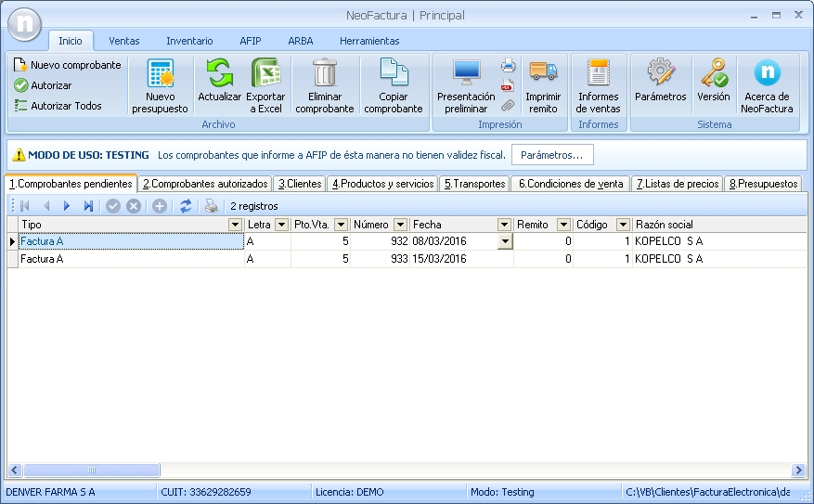Expand the Número column filter dropdown
Viewport: 814px width, 504px height.
400,225
